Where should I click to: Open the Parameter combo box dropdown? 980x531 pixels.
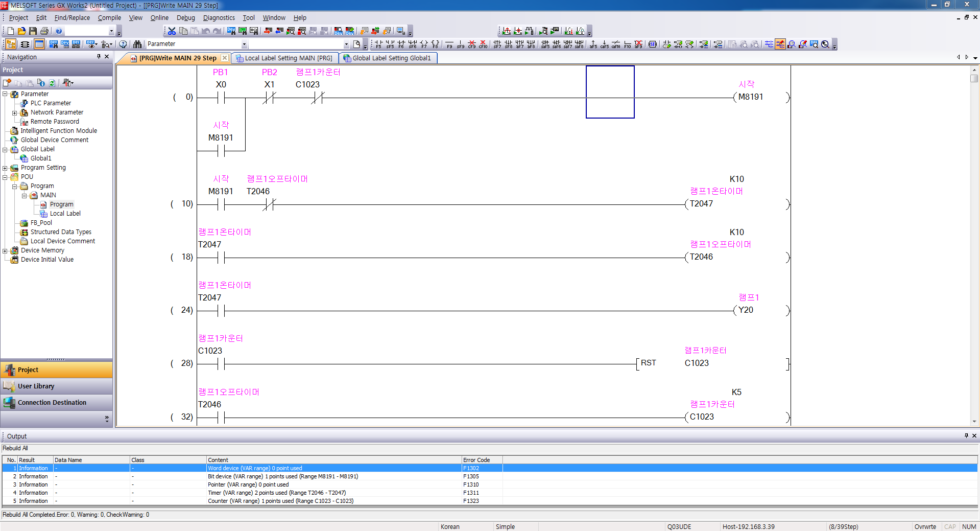pyautogui.click(x=244, y=44)
